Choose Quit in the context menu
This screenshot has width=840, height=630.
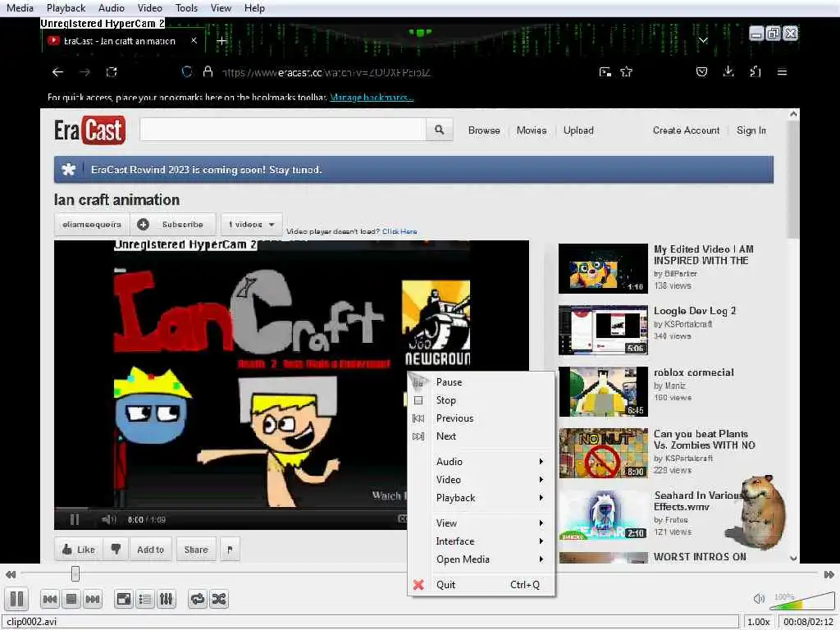pyautogui.click(x=481, y=584)
